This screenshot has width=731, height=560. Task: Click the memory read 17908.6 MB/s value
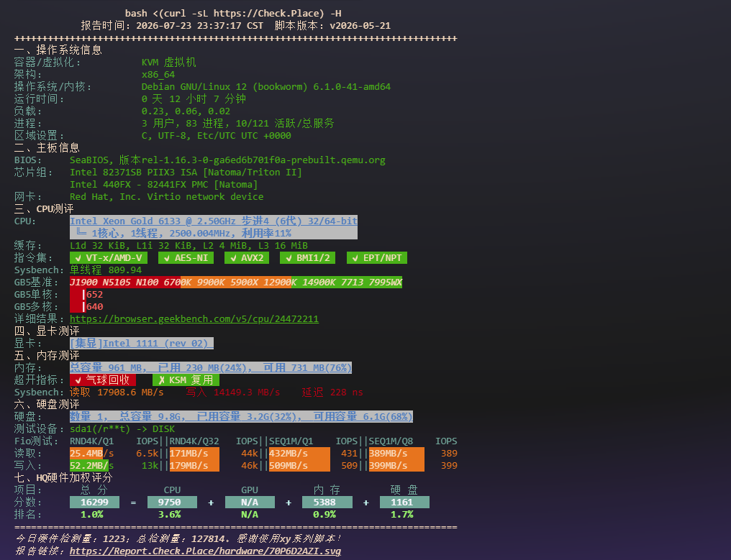(117, 393)
